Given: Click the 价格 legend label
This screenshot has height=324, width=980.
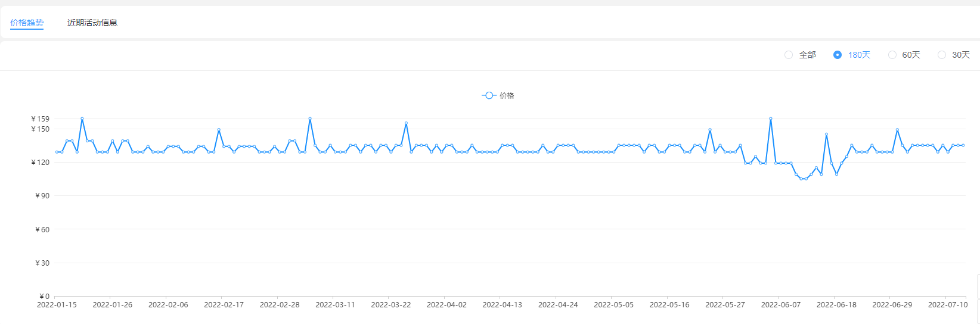Looking at the screenshot, I should (507, 95).
